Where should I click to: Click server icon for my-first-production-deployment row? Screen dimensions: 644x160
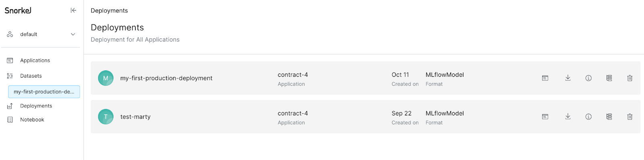point(609,78)
